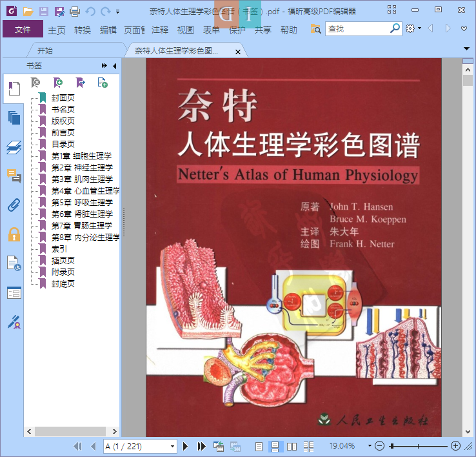Viewport: 476px width, 457px height.
Task: Open the Comments sidebar panel icon
Action: (x=14, y=176)
